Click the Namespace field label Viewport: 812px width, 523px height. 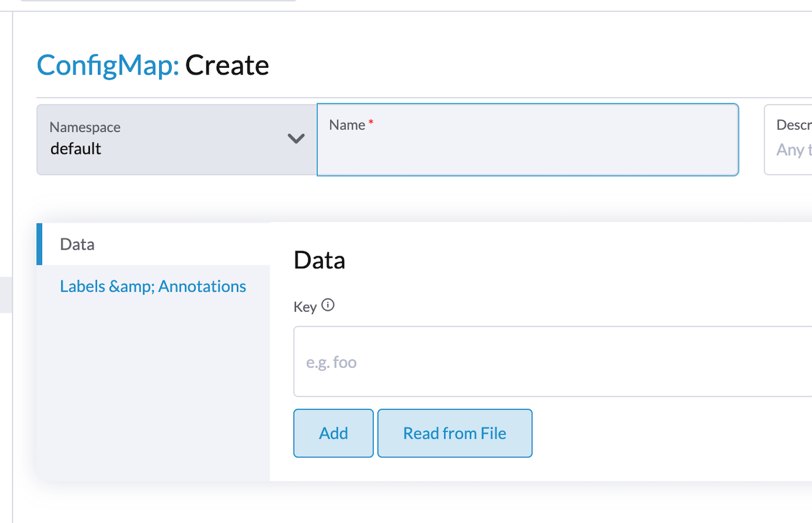coord(85,127)
